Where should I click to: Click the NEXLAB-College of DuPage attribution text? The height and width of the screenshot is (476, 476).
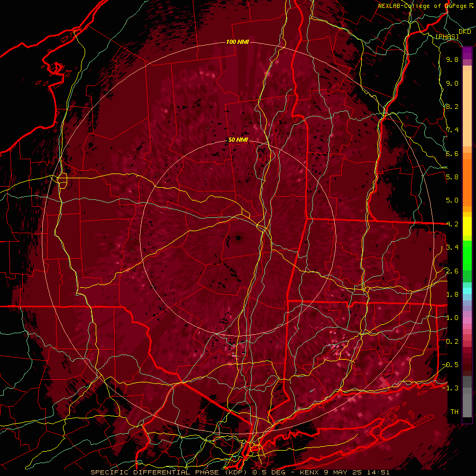click(422, 6)
